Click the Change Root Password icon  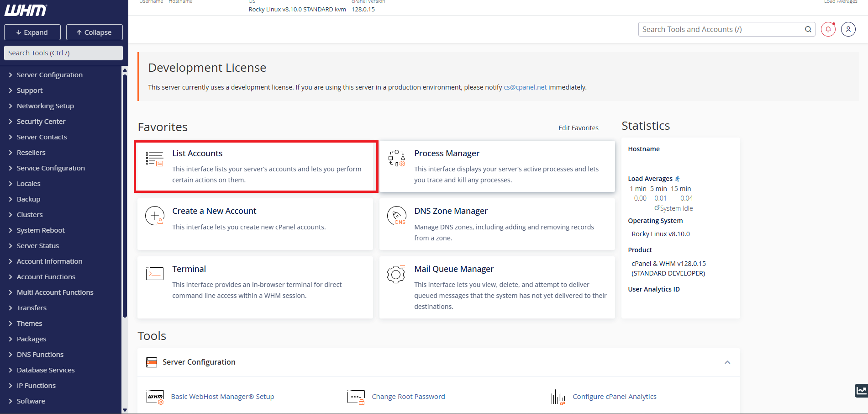click(x=356, y=397)
